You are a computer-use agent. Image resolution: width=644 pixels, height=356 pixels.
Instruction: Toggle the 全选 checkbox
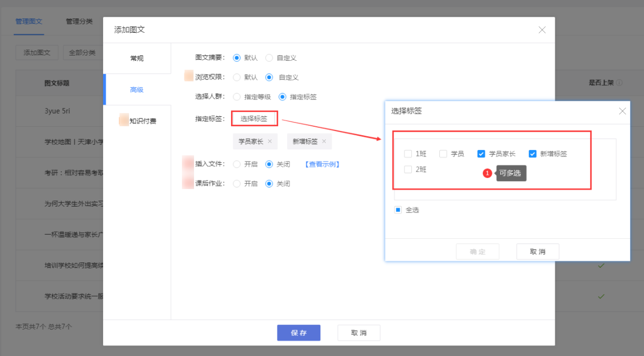[x=398, y=210]
